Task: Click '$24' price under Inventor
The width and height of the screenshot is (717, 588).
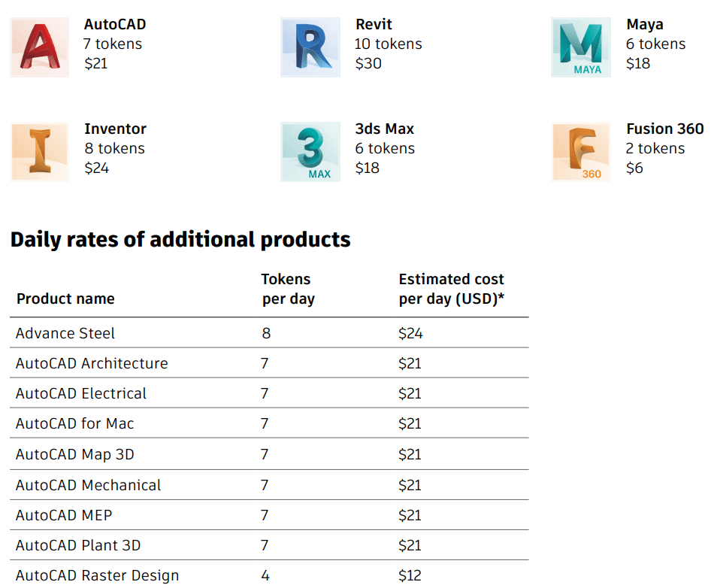Action: 96,168
